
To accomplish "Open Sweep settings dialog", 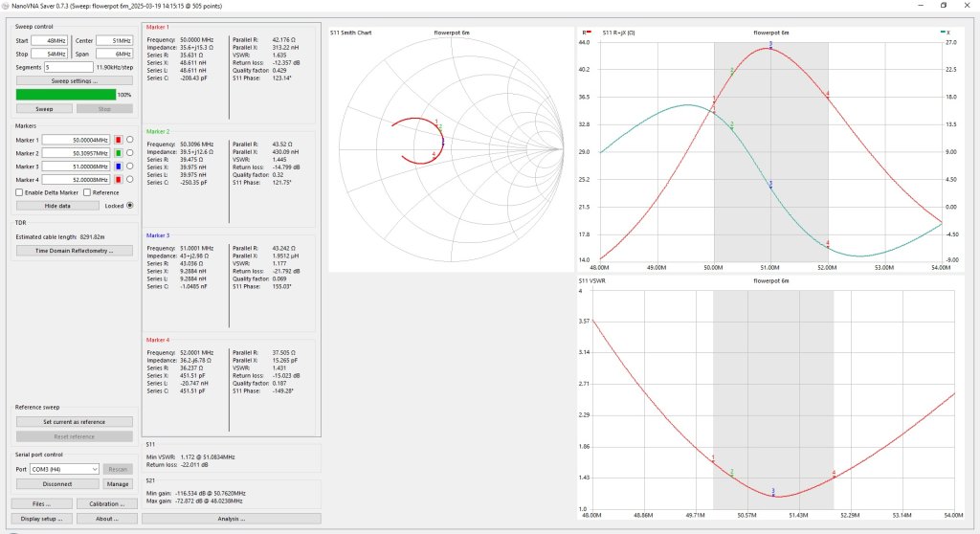I will click(75, 80).
